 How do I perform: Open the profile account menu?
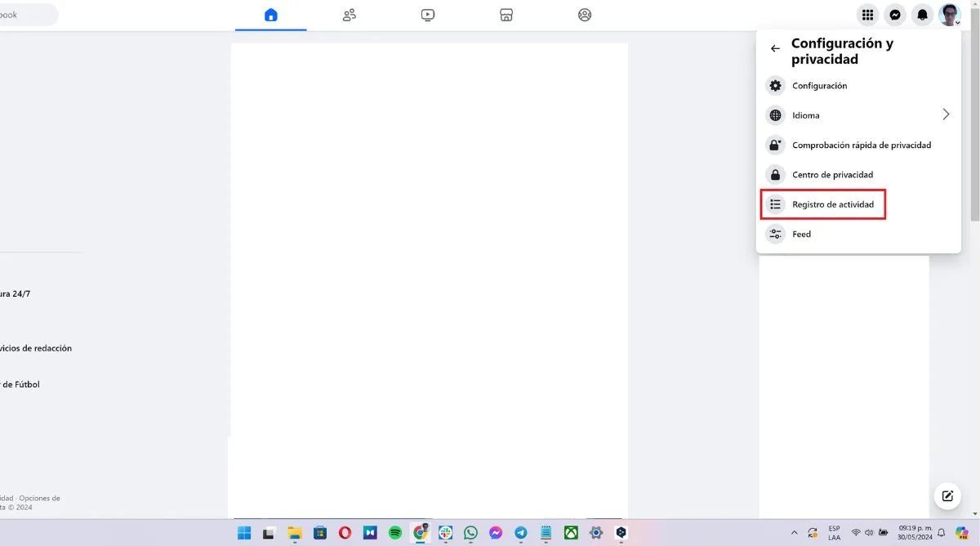950,15
